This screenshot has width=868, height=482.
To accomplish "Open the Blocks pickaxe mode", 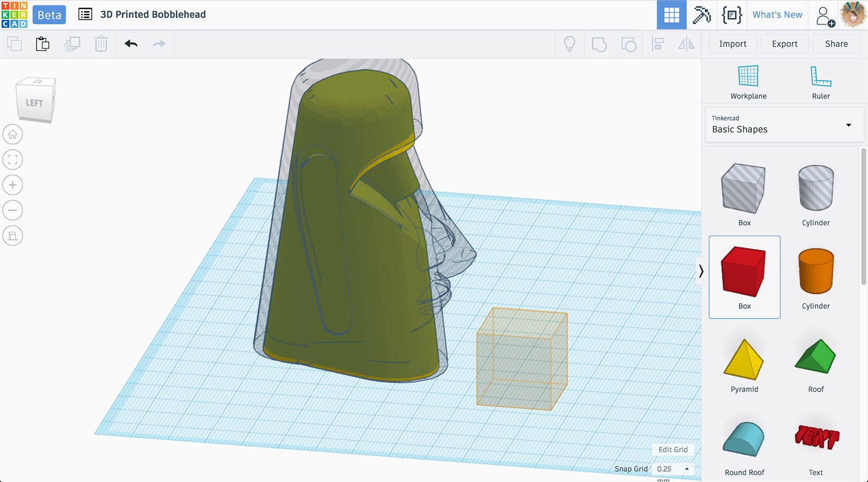I will tap(701, 15).
